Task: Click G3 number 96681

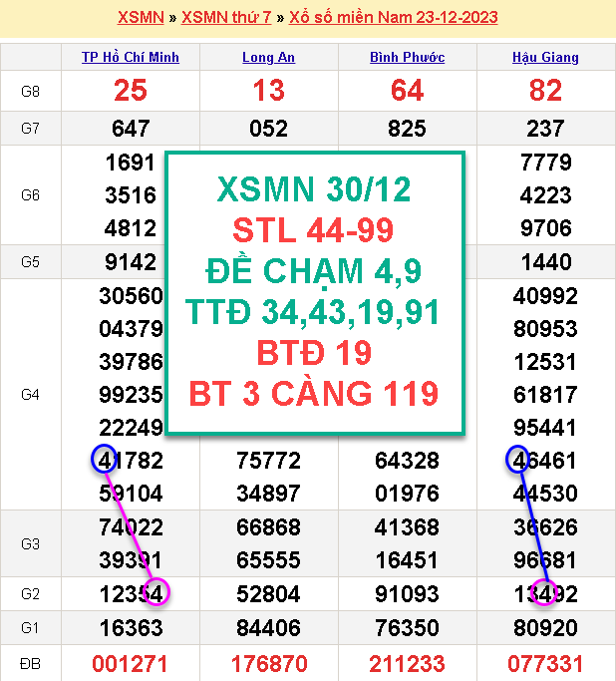Action: (545, 560)
